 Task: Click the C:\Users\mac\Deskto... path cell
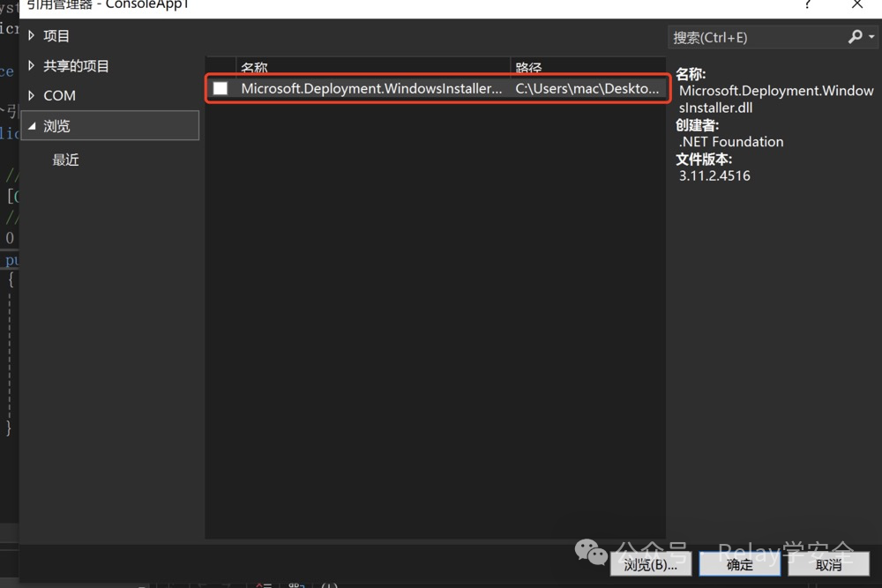(x=587, y=88)
